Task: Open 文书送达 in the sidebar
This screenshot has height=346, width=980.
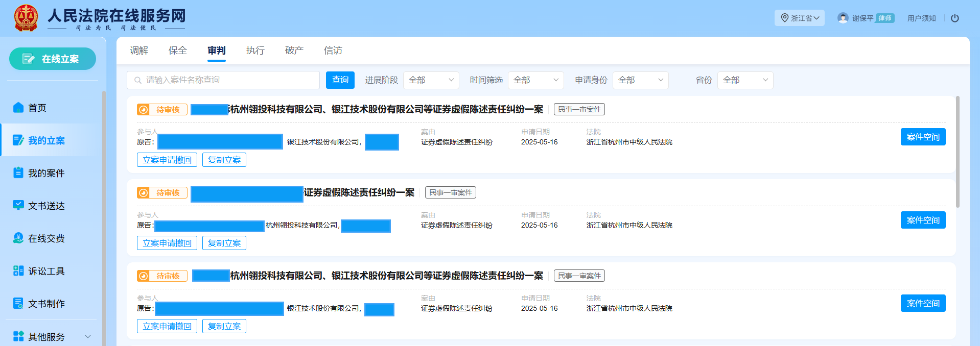Action: pos(46,206)
